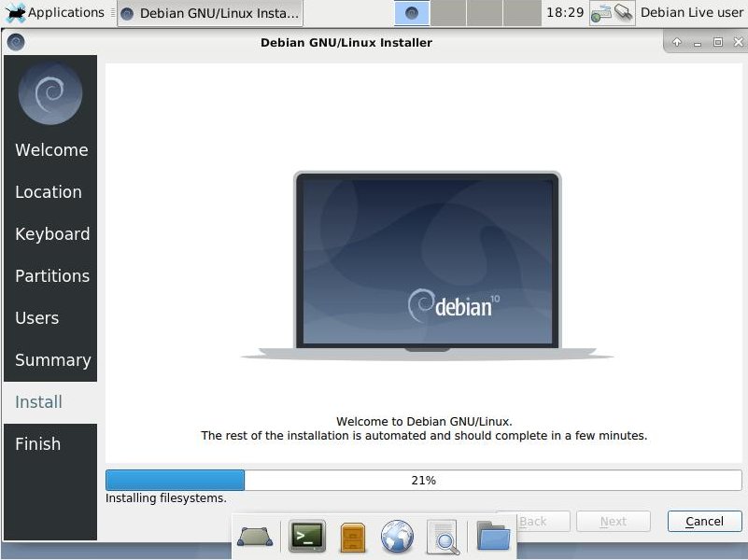Click the installer window menu icon
The image size is (748, 560).
[16, 42]
